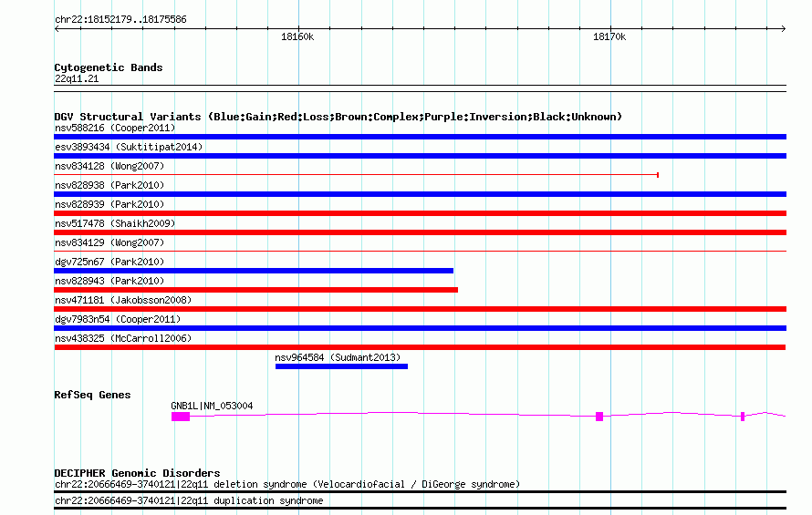
Task: Select the 22q11.21 band label
Action: [x=77, y=78]
